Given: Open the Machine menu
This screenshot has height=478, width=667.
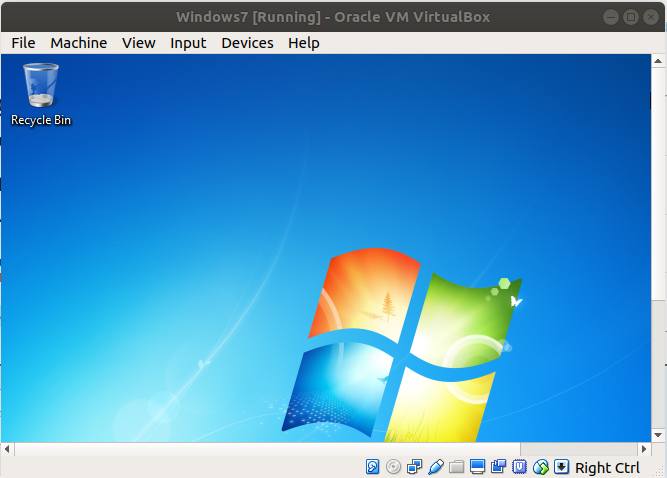Looking at the screenshot, I should pyautogui.click(x=79, y=43).
